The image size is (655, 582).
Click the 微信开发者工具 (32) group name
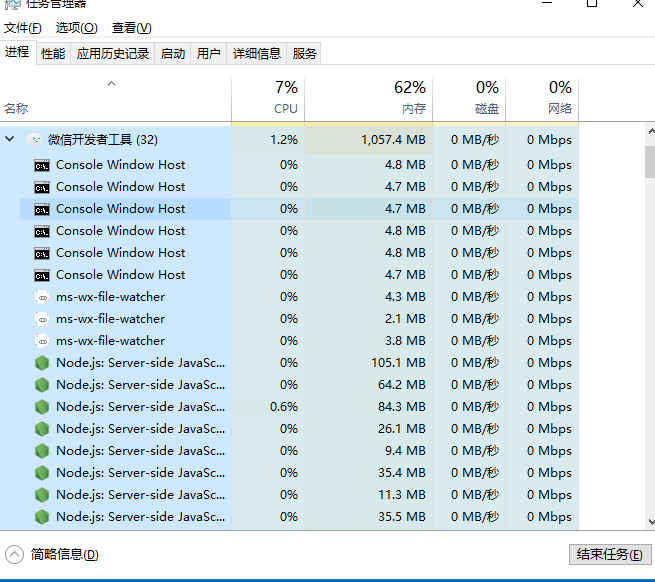pyautogui.click(x=103, y=140)
